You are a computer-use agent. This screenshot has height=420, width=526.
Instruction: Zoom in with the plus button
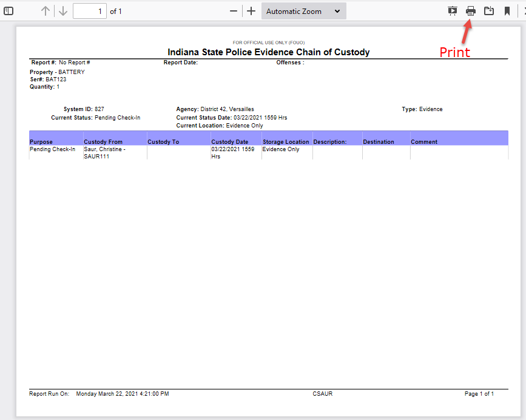tap(251, 11)
